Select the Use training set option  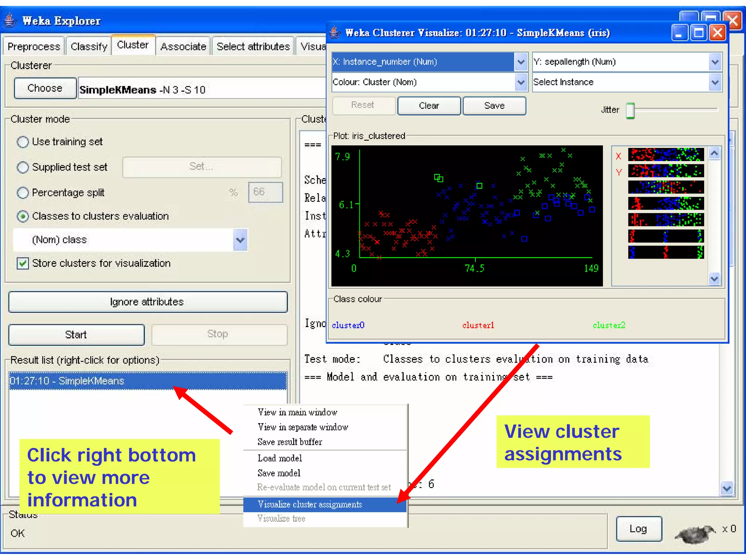(x=23, y=142)
